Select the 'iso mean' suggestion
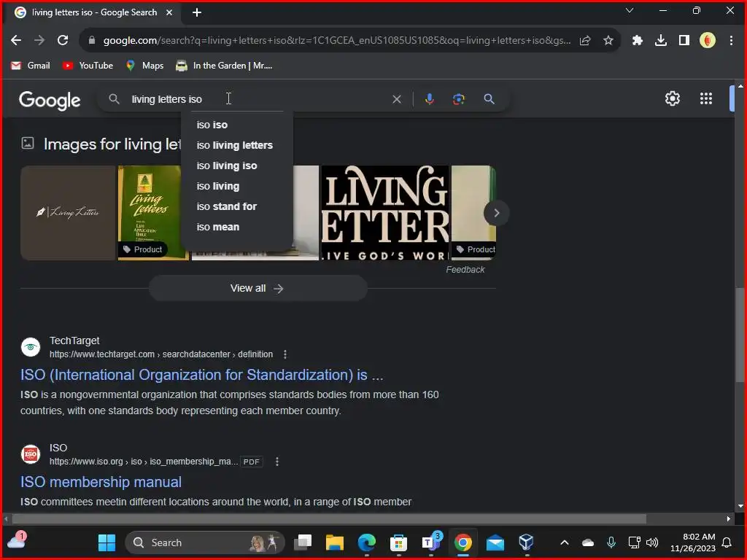 point(237,227)
